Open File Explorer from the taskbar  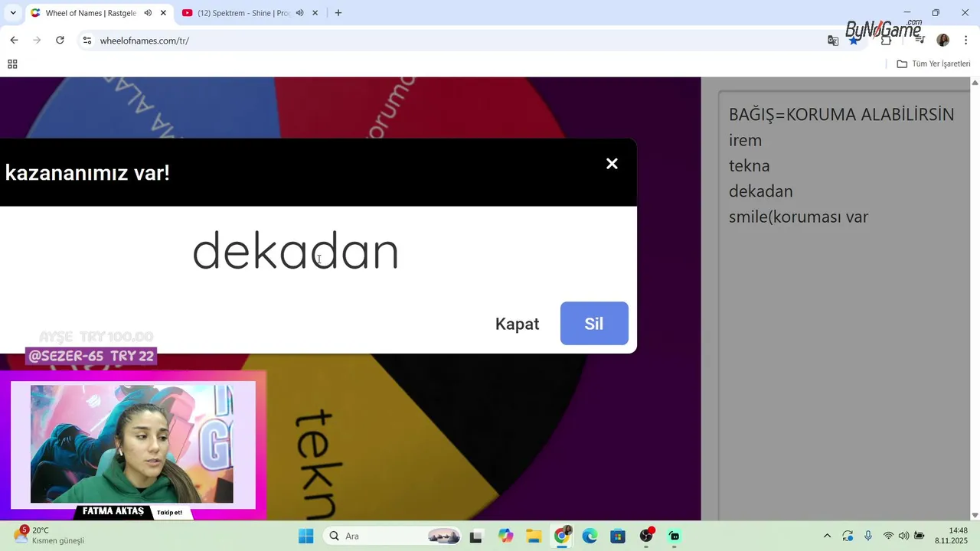click(x=534, y=536)
